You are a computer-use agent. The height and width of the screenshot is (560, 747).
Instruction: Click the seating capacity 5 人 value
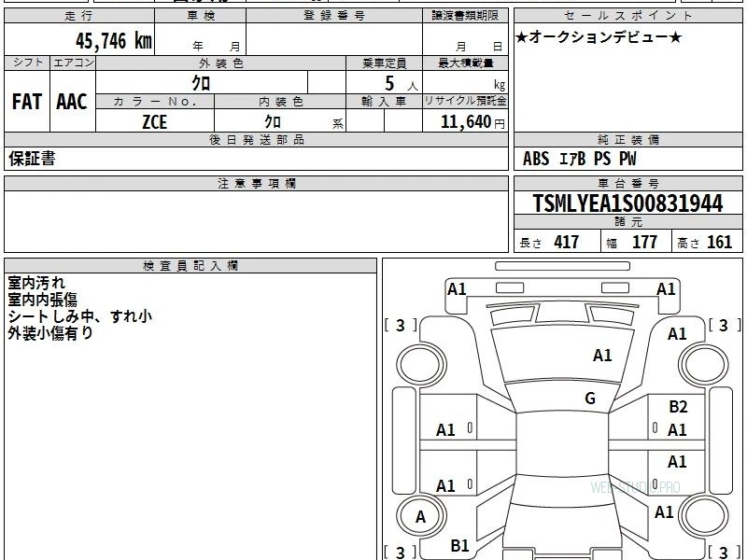(402, 84)
